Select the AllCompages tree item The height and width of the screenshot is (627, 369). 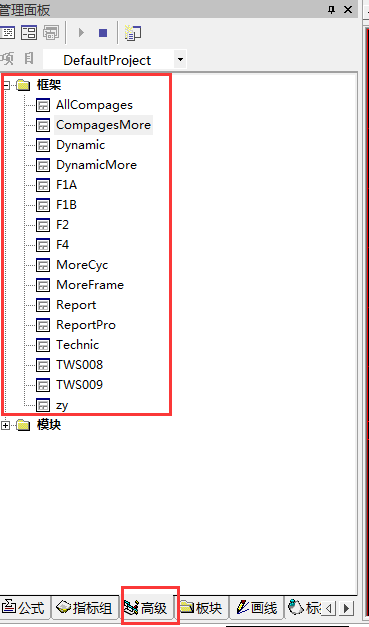(94, 105)
